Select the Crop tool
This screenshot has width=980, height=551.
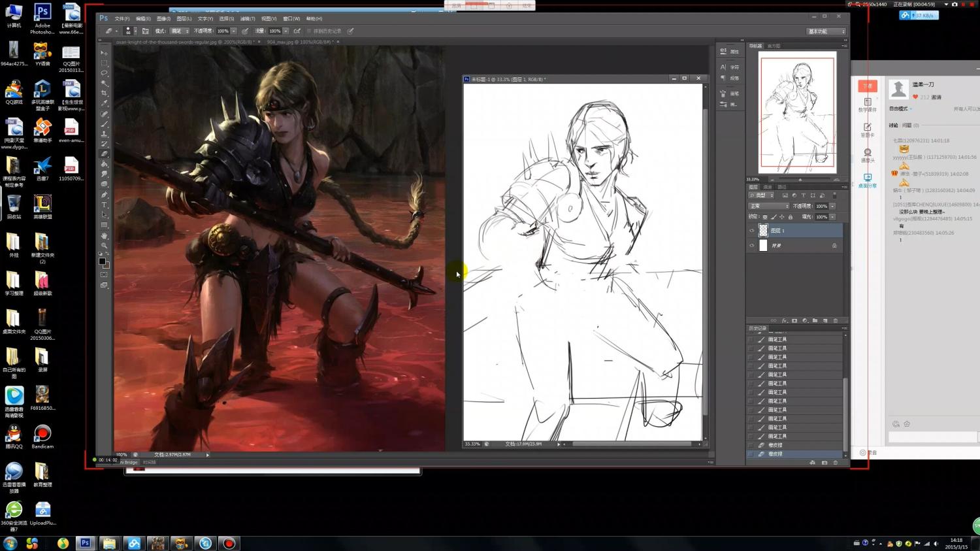click(105, 93)
